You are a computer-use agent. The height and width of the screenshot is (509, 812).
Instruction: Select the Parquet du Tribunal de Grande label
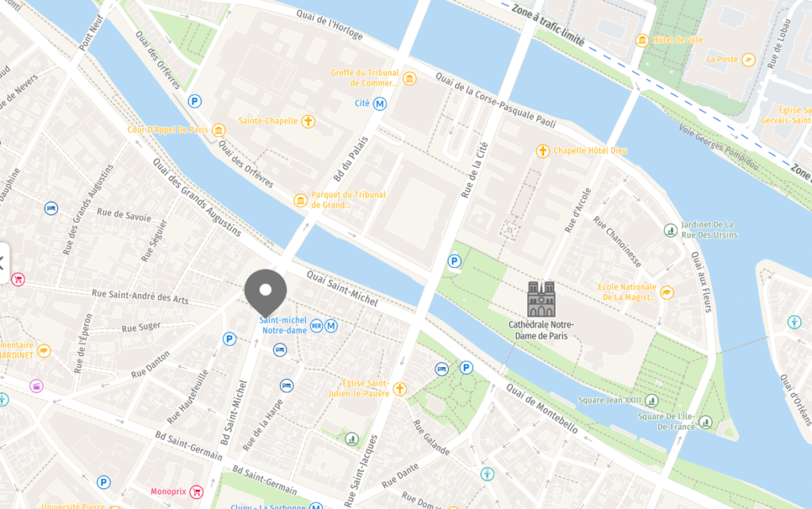click(x=348, y=200)
